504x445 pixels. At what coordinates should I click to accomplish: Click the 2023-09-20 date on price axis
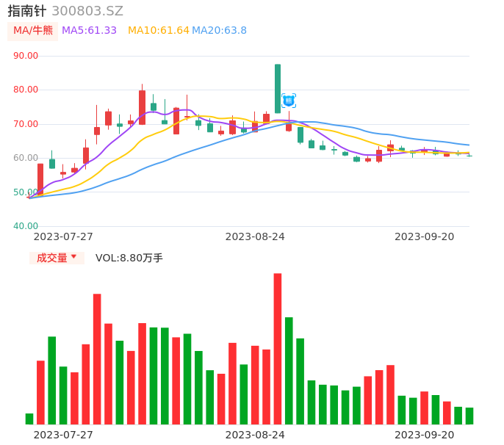425,236
